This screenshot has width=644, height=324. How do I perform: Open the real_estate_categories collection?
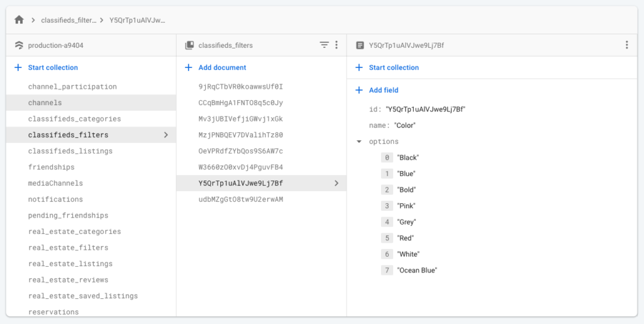tap(91, 232)
